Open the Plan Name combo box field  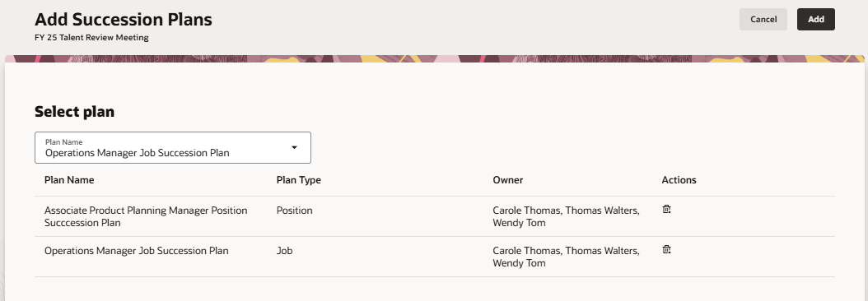click(x=173, y=148)
